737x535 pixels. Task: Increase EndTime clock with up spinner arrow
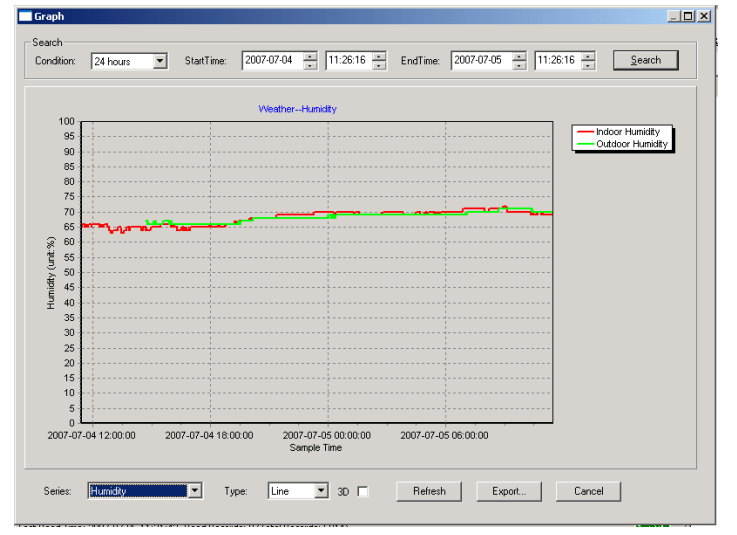coord(588,56)
